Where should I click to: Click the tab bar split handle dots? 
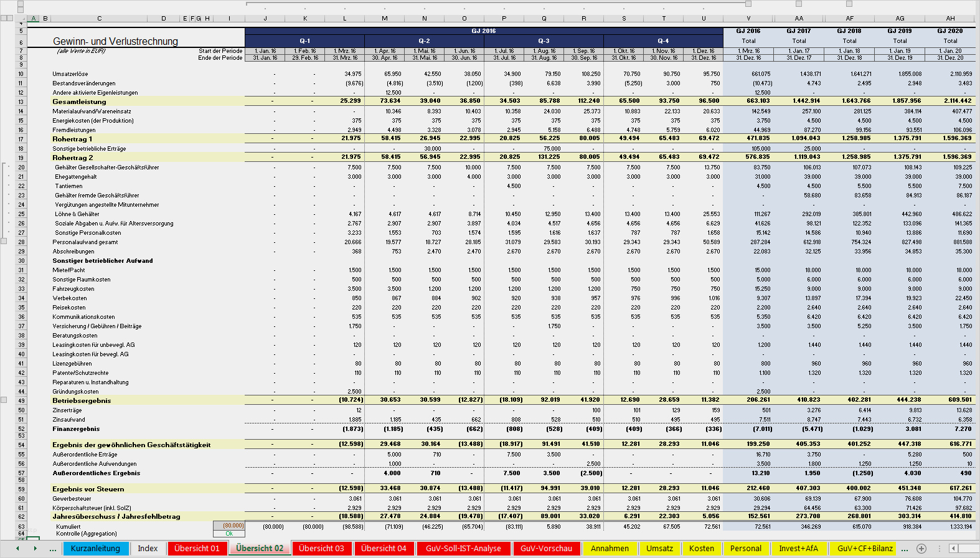[940, 549]
